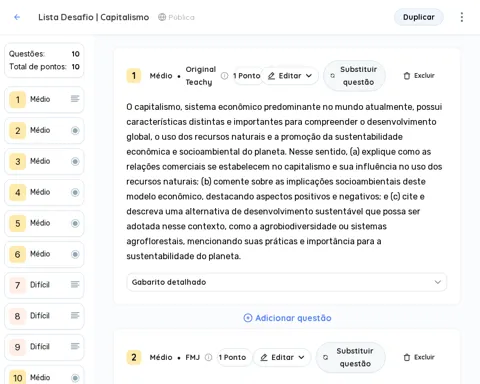Click info icon beside Original Teachy
Screen dimensions: 480x384
click(x=225, y=76)
